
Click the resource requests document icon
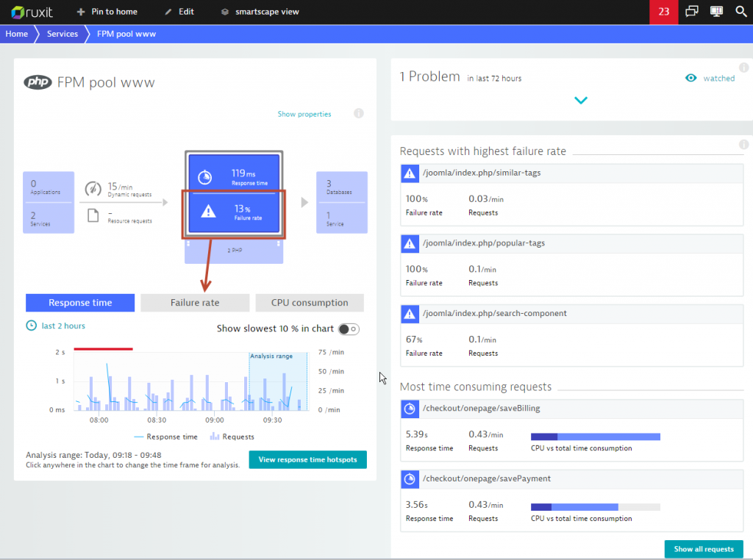[93, 215]
